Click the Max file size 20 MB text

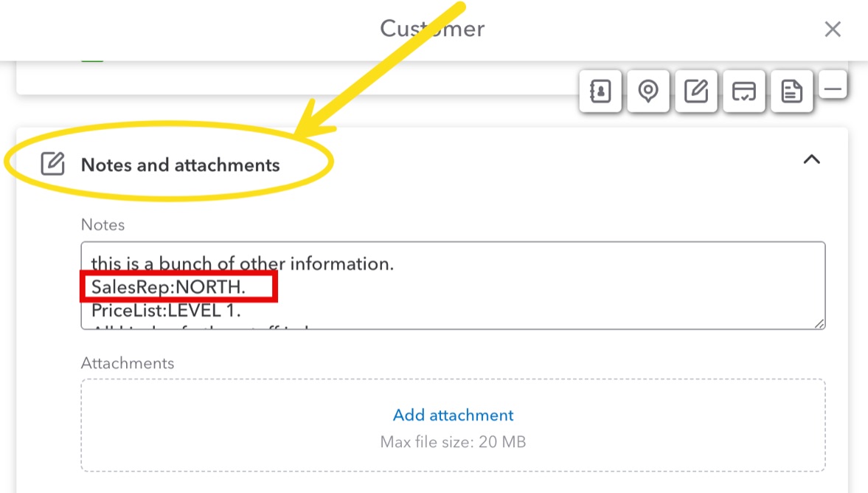pyautogui.click(x=453, y=443)
